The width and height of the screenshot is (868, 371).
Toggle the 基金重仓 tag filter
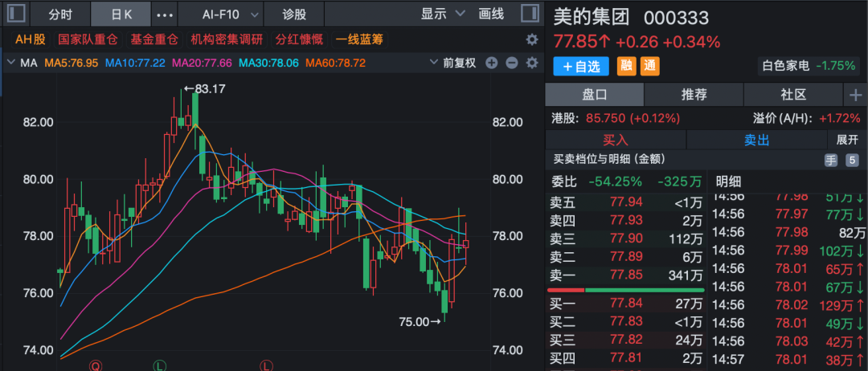[152, 39]
